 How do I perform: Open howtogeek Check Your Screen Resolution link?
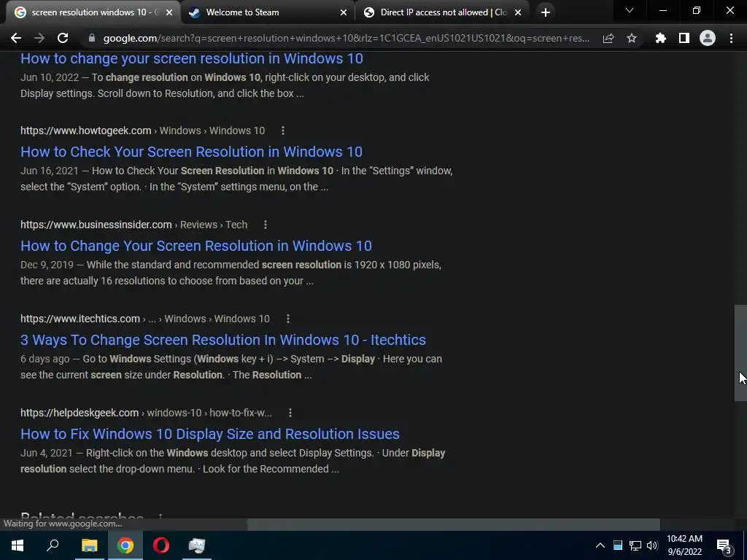tap(192, 152)
